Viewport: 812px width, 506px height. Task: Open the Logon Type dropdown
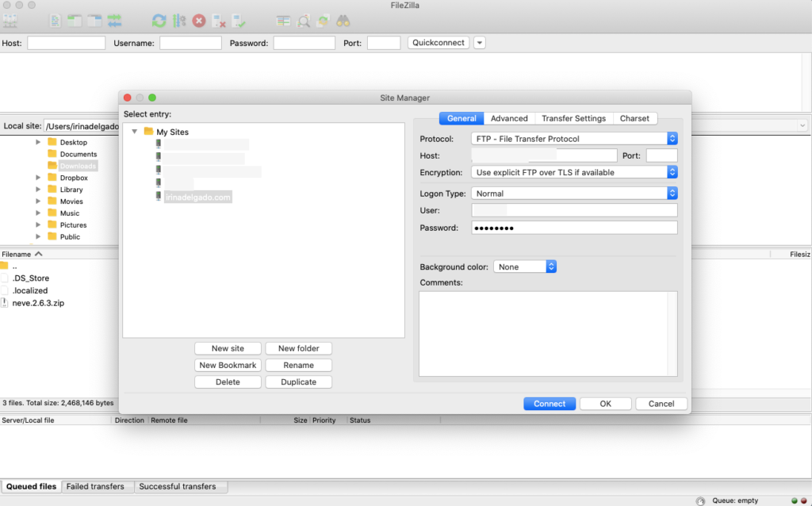pyautogui.click(x=574, y=194)
